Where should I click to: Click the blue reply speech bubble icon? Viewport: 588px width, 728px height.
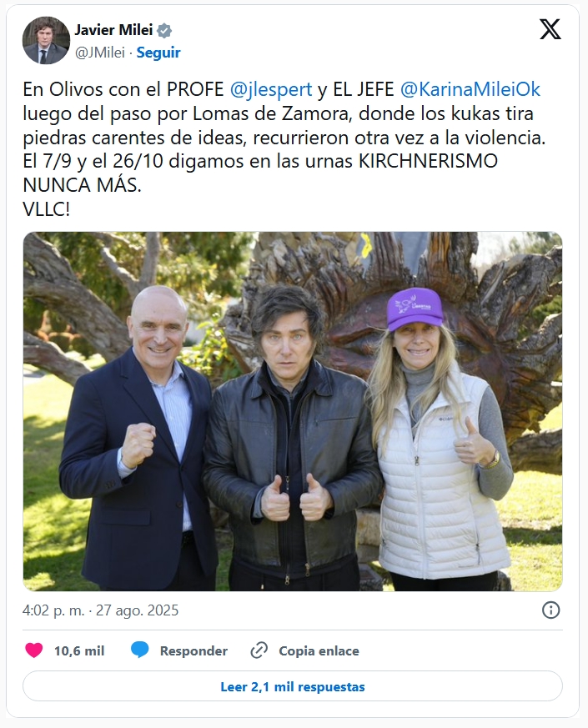[x=140, y=650]
